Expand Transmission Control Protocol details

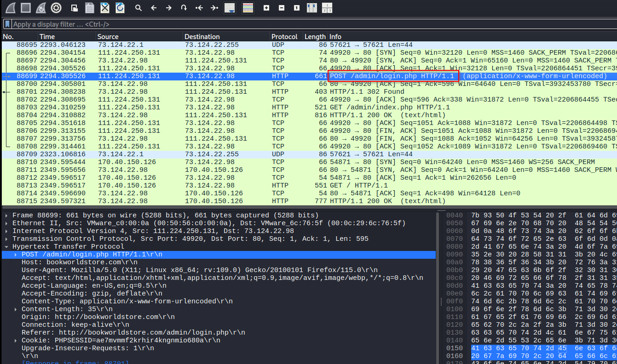click(x=6, y=239)
